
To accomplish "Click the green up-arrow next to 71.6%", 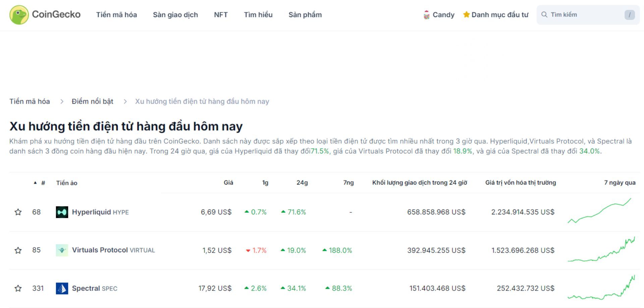I will click(x=283, y=212).
